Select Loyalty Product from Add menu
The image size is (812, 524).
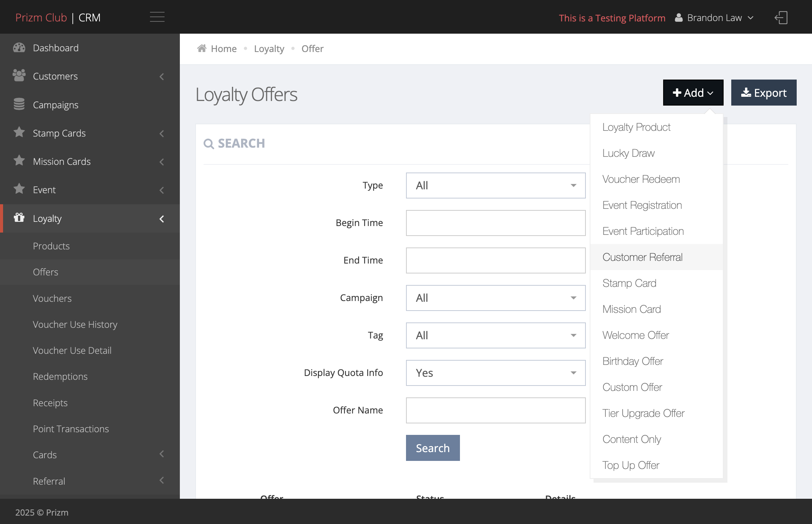(x=657, y=127)
